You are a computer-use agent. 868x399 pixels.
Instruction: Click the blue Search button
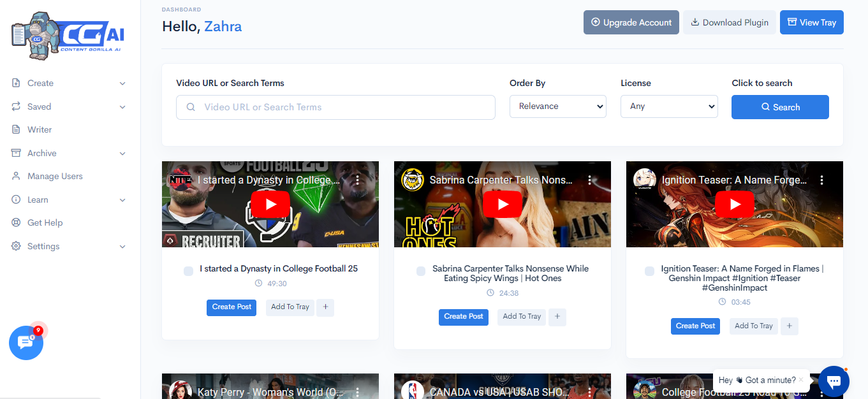click(780, 107)
